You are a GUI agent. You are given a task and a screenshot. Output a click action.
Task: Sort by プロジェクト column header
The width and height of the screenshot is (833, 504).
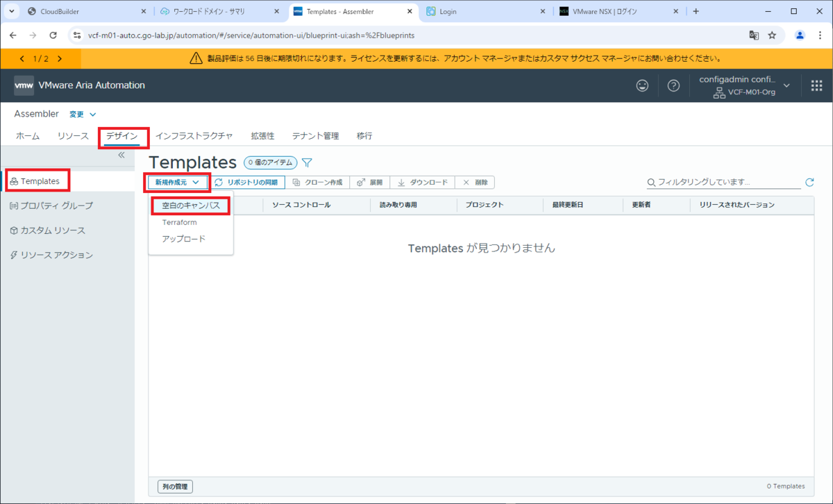pos(484,205)
